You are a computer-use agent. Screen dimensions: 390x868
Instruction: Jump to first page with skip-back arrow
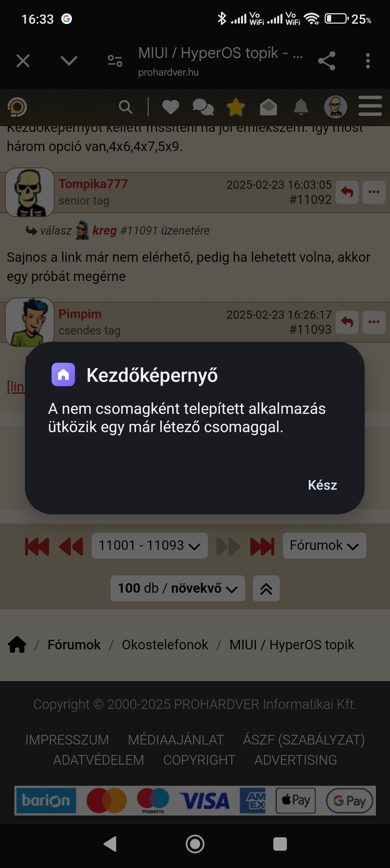(37, 546)
